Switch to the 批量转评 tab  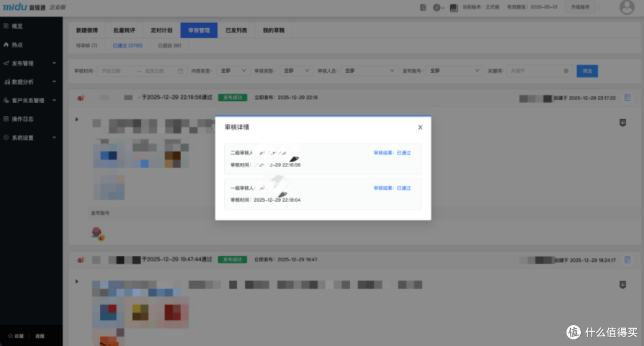(x=124, y=30)
